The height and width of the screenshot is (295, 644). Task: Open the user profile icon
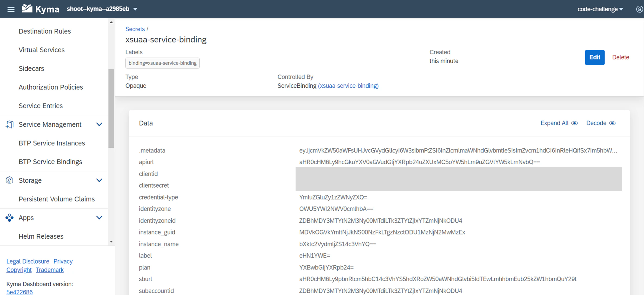click(639, 9)
